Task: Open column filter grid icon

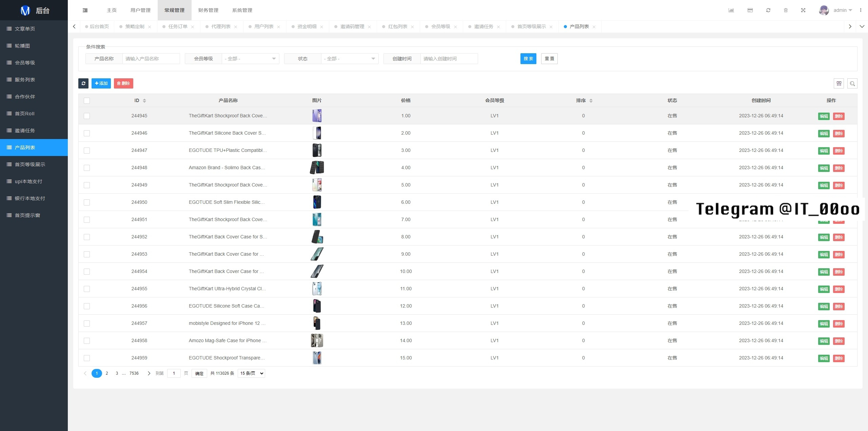Action: click(839, 83)
